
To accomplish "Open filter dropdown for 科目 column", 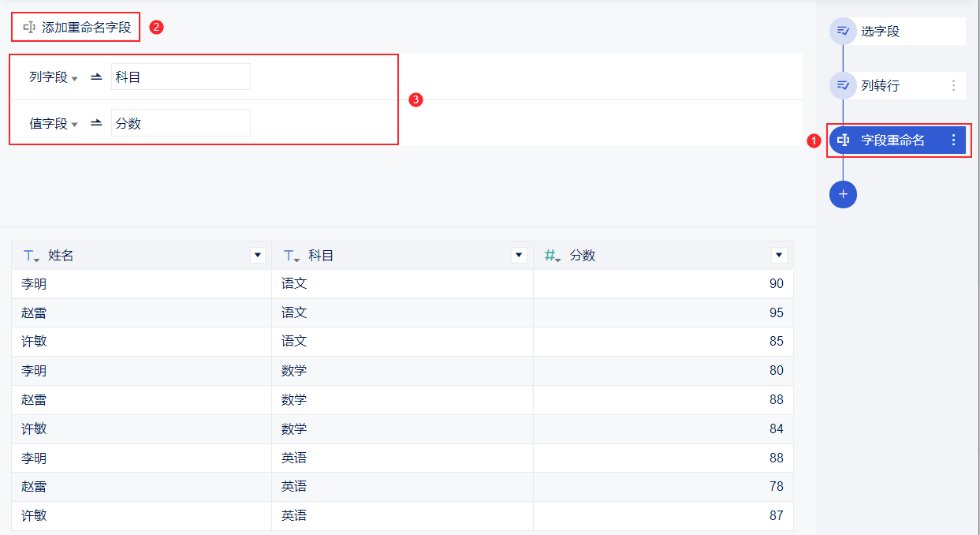I will pyautogui.click(x=519, y=255).
